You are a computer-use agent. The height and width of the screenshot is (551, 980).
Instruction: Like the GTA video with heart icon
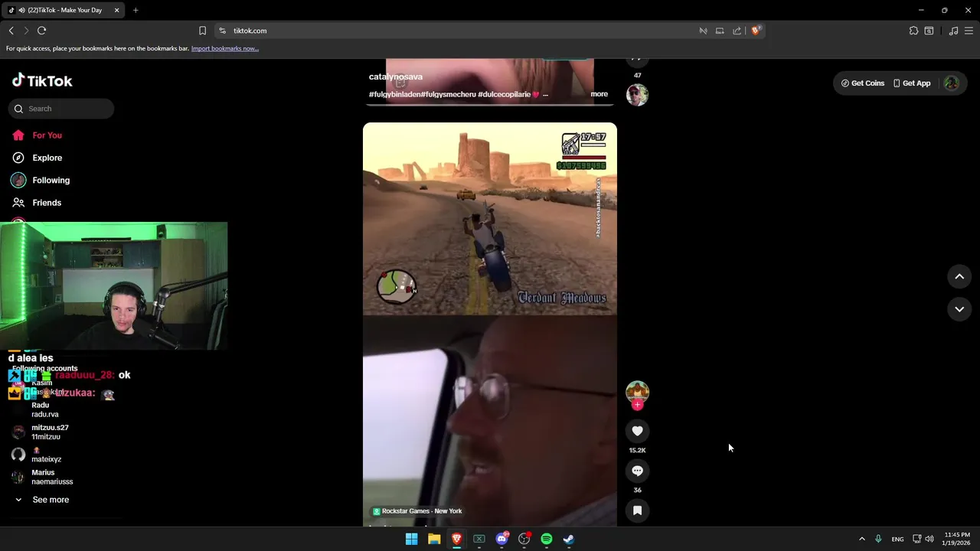click(637, 431)
